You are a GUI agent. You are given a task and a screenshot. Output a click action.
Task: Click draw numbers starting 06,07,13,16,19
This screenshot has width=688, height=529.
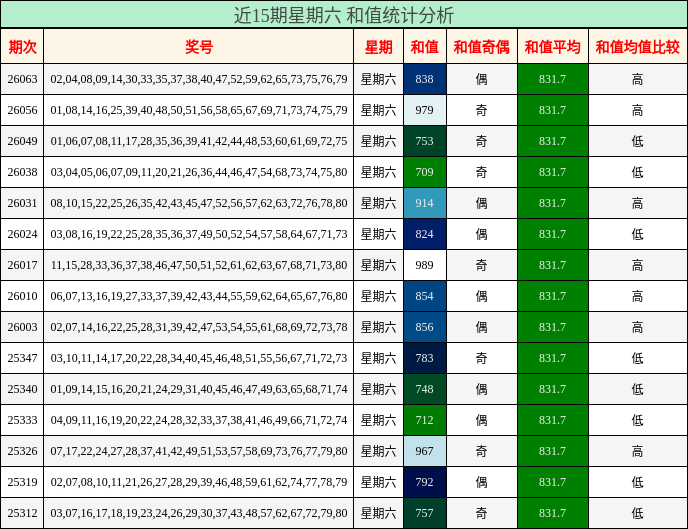[x=199, y=296]
